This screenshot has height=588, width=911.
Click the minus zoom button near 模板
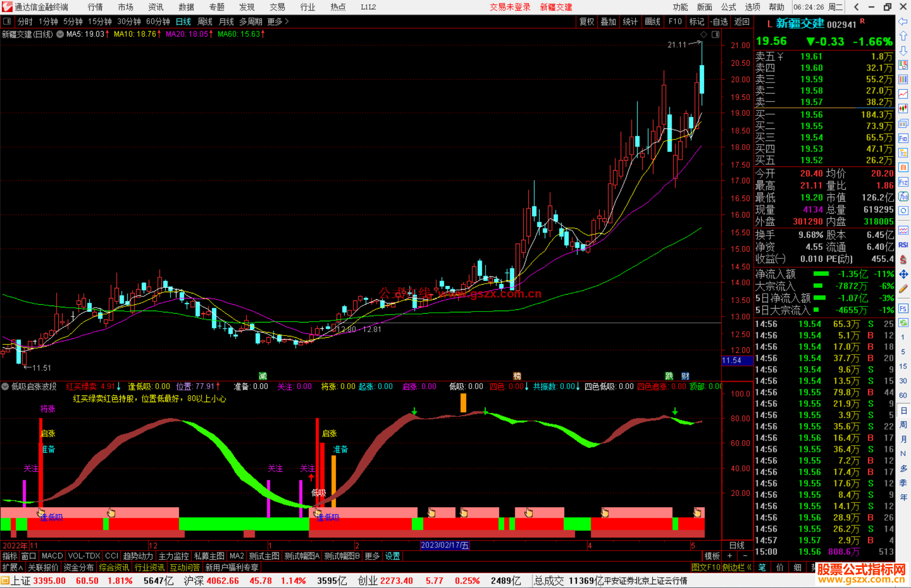745,556
